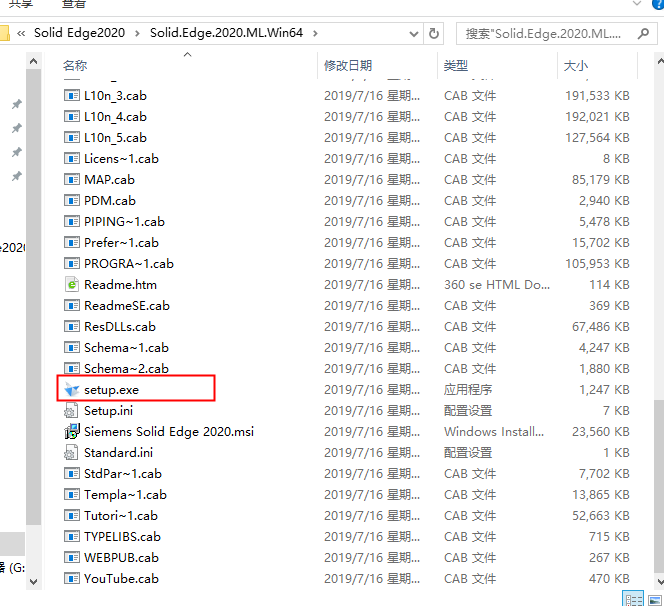This screenshot has height=606, width=664.
Task: Click the 191,533 KB size cell
Action: tap(598, 96)
